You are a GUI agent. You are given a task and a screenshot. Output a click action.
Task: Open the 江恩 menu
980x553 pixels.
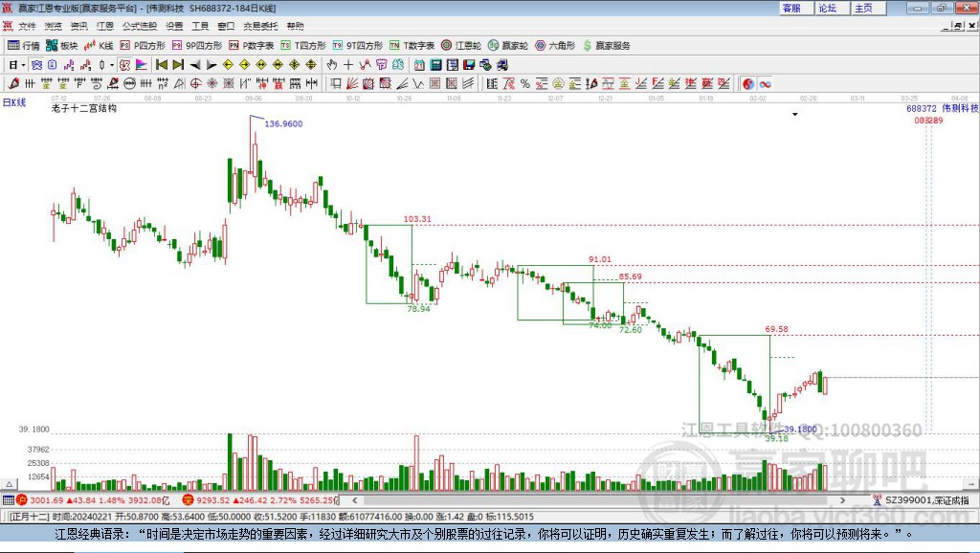click(x=105, y=26)
